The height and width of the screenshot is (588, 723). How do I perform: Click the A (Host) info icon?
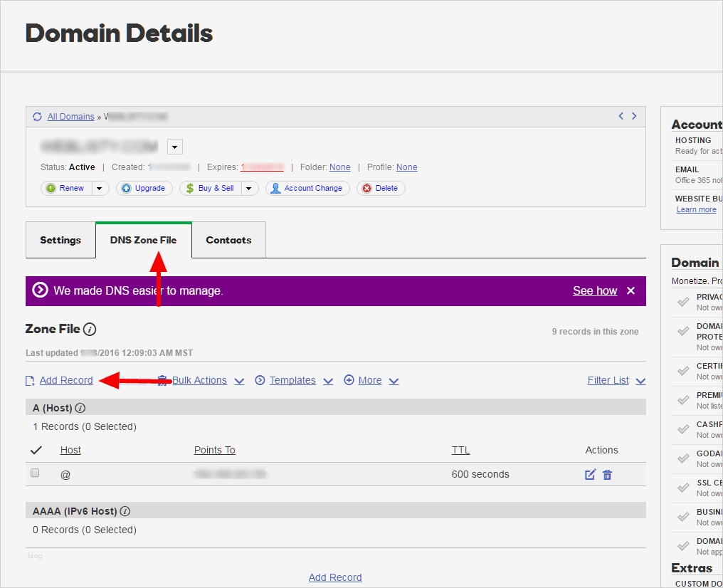click(80, 408)
